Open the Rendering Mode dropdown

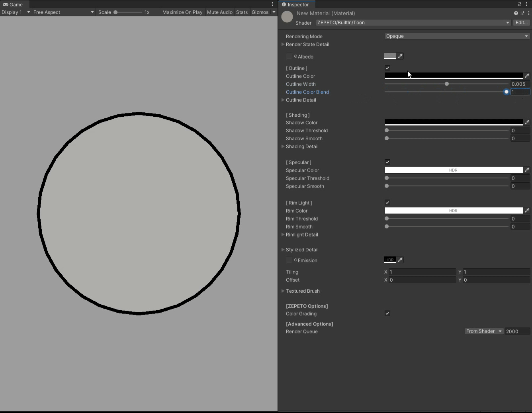coord(456,36)
